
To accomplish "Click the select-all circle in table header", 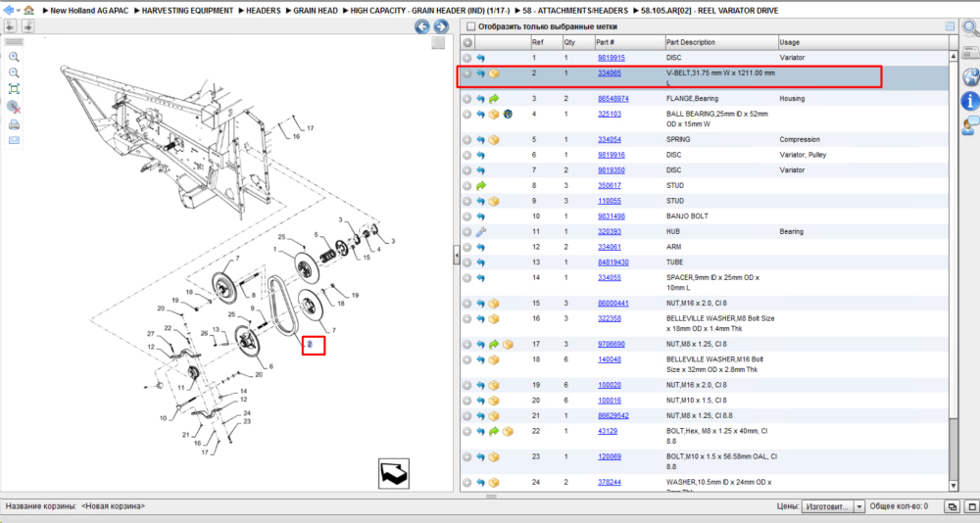I will [x=466, y=42].
